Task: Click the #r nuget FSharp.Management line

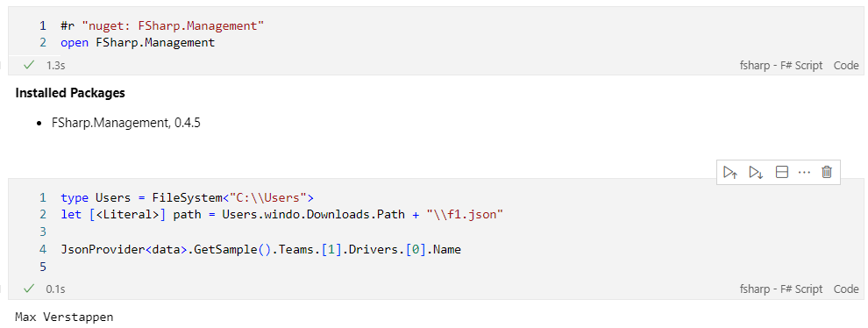Action: (163, 25)
